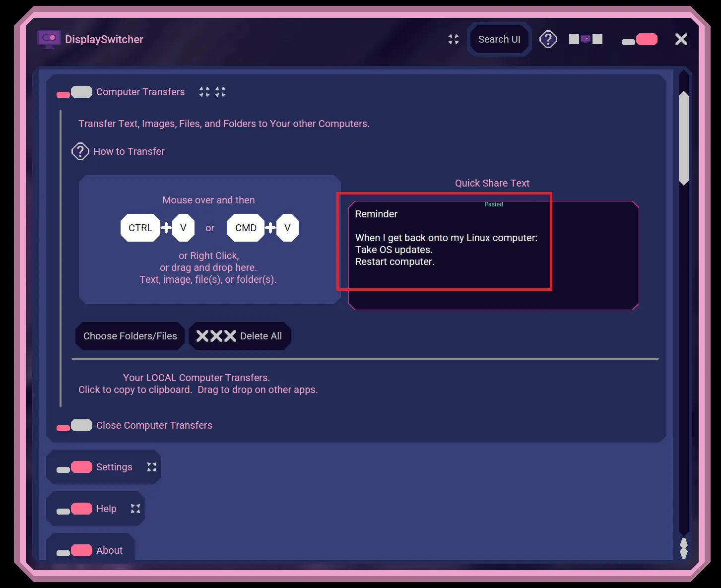Click the CMD key cap
Image resolution: width=721 pixels, height=588 pixels.
coord(246,228)
